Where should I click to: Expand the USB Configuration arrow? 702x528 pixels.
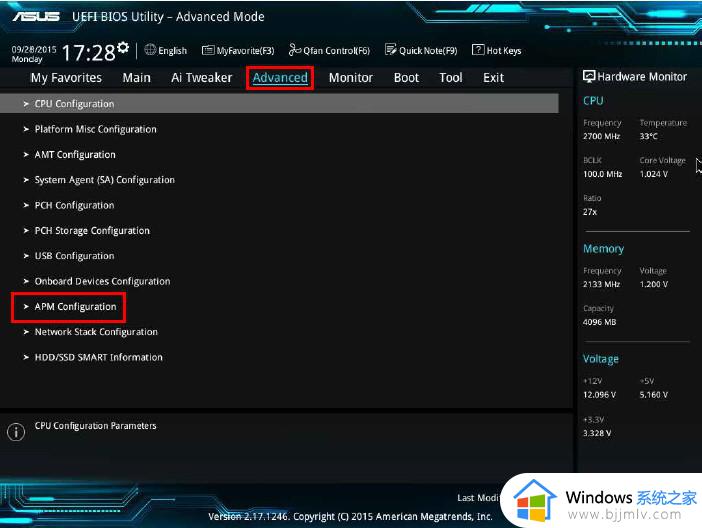(26, 256)
